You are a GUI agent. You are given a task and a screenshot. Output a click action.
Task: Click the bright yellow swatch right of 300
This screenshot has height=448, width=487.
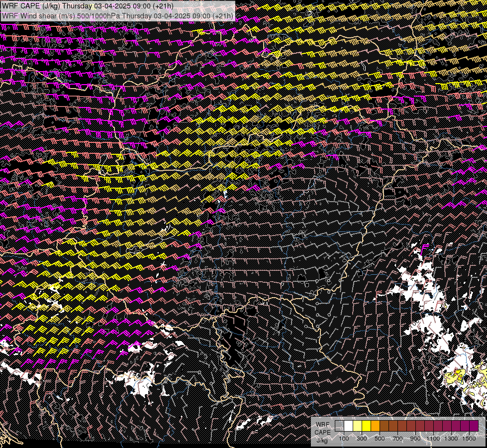367,426
